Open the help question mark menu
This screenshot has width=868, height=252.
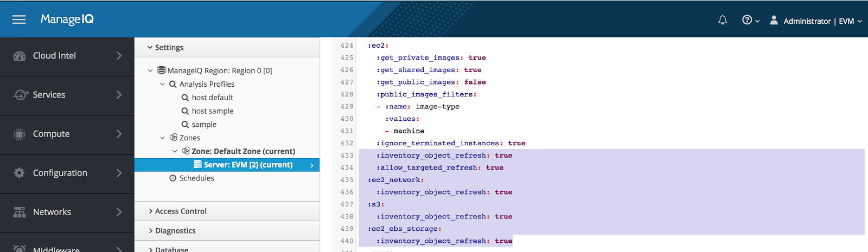(x=747, y=20)
